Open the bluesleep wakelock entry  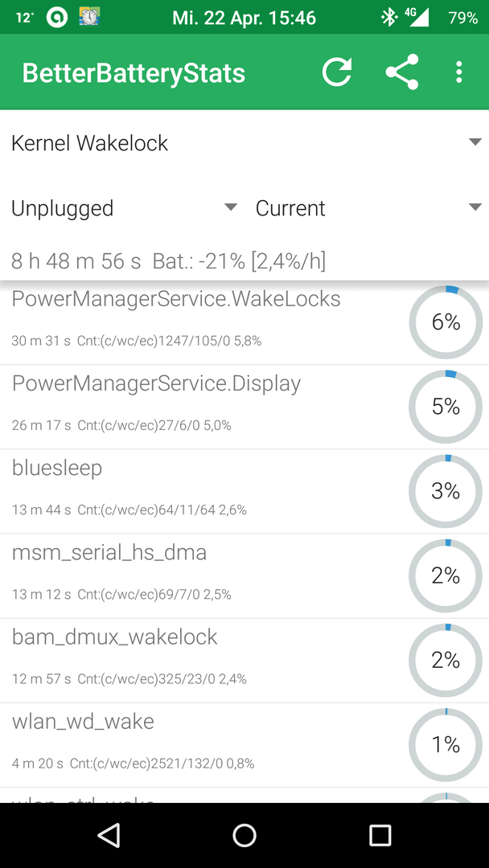tap(244, 492)
